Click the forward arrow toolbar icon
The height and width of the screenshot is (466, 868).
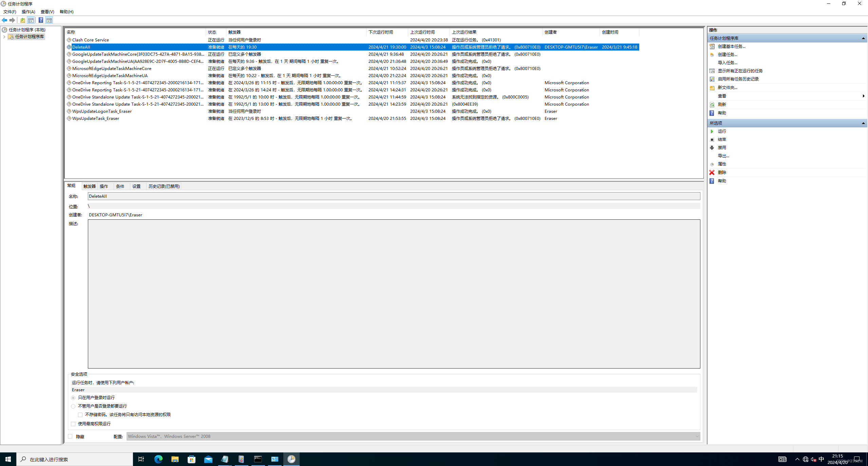[12, 20]
